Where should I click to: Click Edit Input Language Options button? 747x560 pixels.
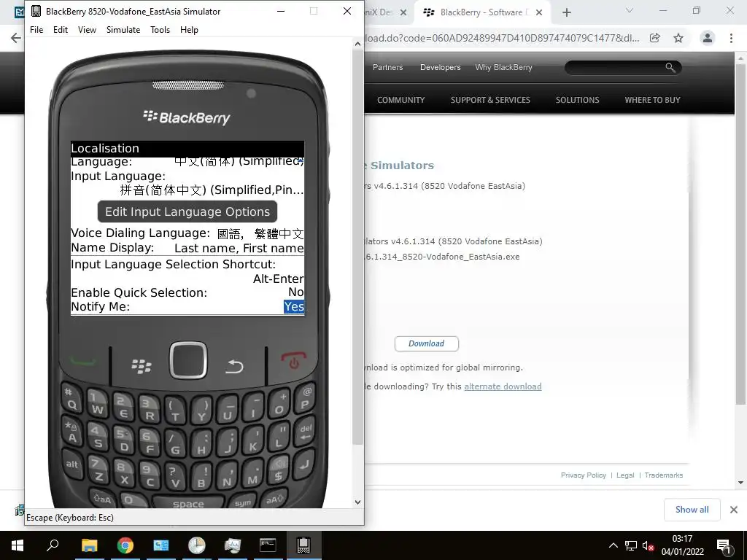[x=187, y=212]
